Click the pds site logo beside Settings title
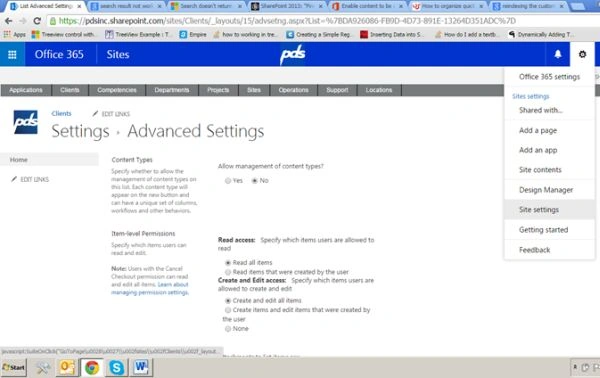This screenshot has width=600, height=378. point(25,122)
